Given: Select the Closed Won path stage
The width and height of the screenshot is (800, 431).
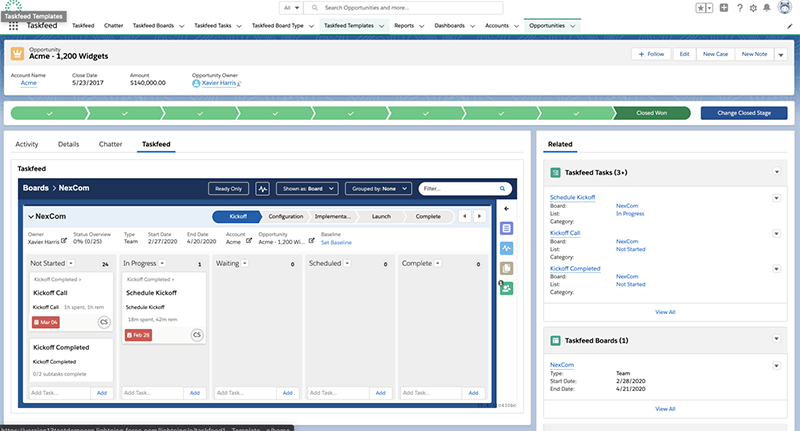Looking at the screenshot, I should coord(652,113).
